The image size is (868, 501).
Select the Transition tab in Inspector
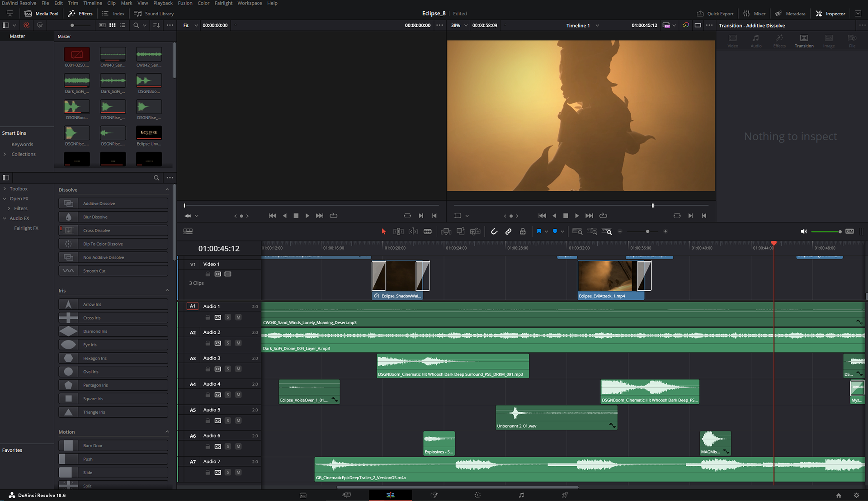804,41
